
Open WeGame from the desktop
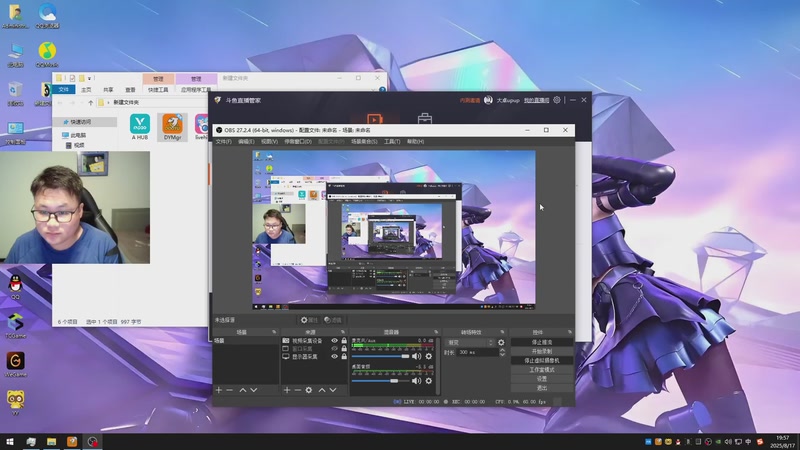click(x=15, y=364)
